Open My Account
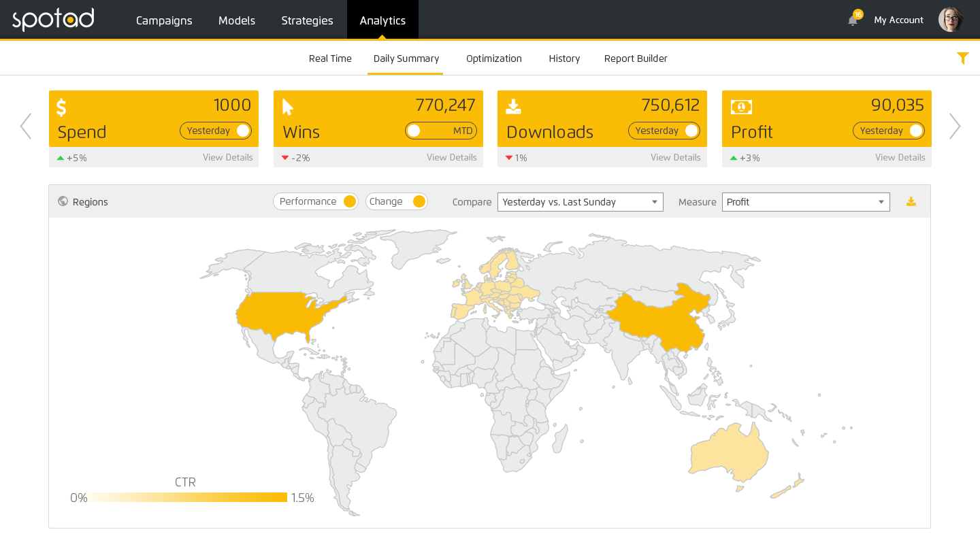This screenshot has height=551, width=980. [x=898, y=20]
